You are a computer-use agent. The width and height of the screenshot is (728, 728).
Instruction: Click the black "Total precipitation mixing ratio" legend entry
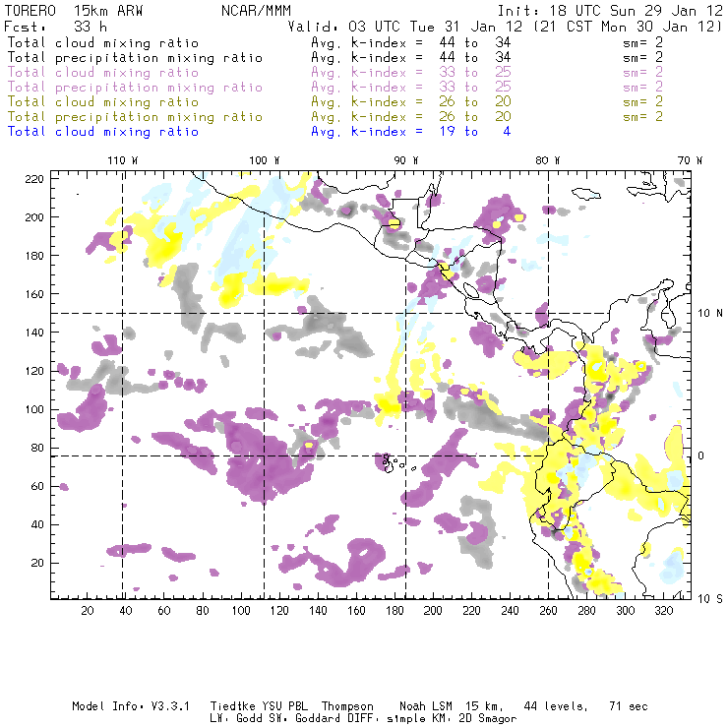[135, 58]
